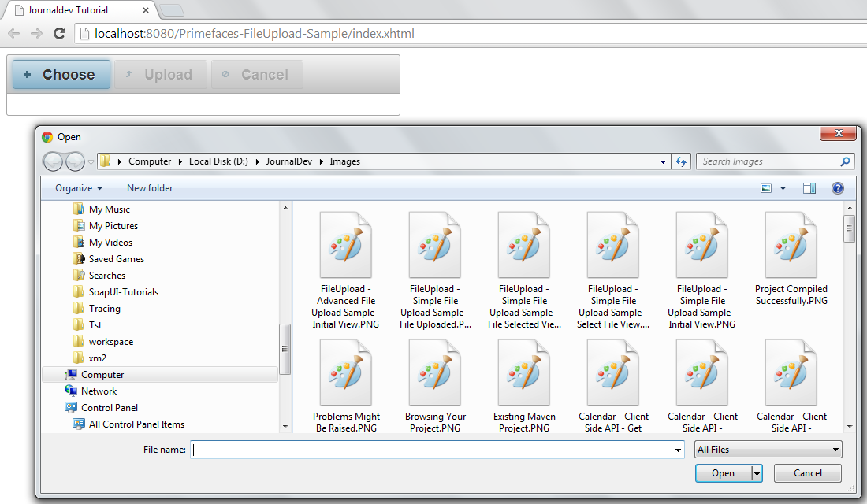Click the file list scrollbar down arrow
Screen dimensions: 867x504
pos(850,427)
